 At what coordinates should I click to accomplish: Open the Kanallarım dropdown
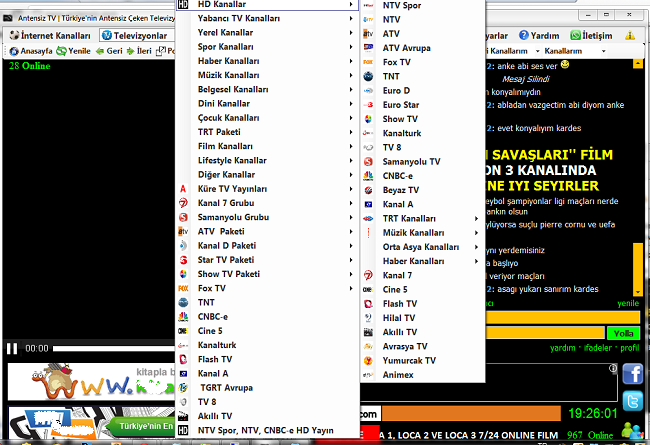tap(575, 51)
